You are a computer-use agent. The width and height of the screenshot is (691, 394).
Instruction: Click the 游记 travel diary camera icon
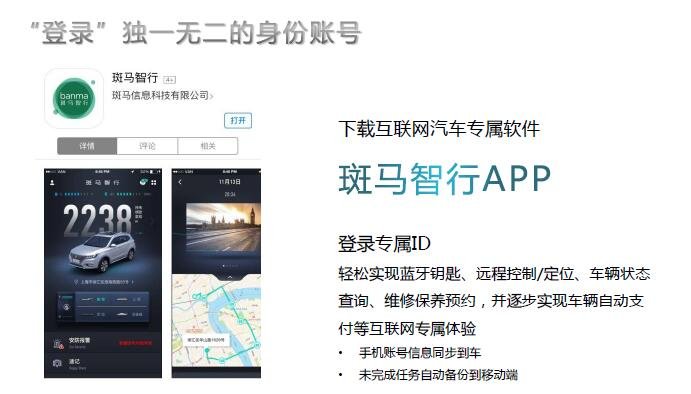[57, 363]
